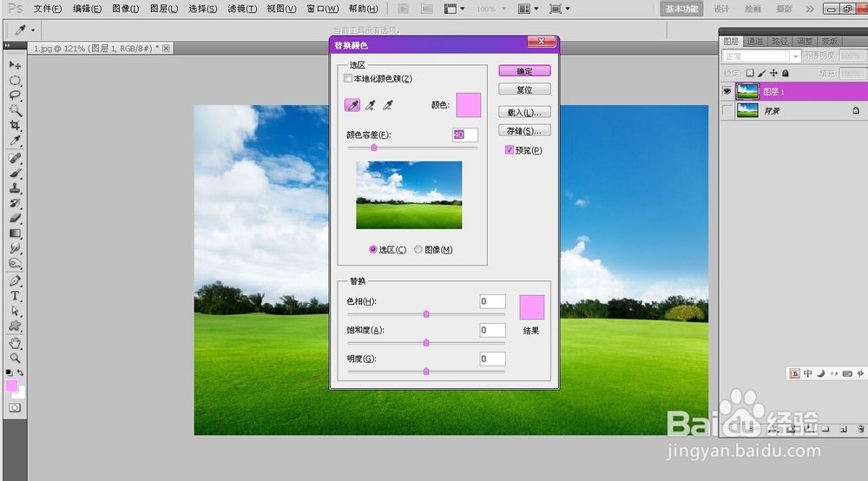The height and width of the screenshot is (481, 868).
Task: Select the Custom Shape tool
Action: (15, 326)
